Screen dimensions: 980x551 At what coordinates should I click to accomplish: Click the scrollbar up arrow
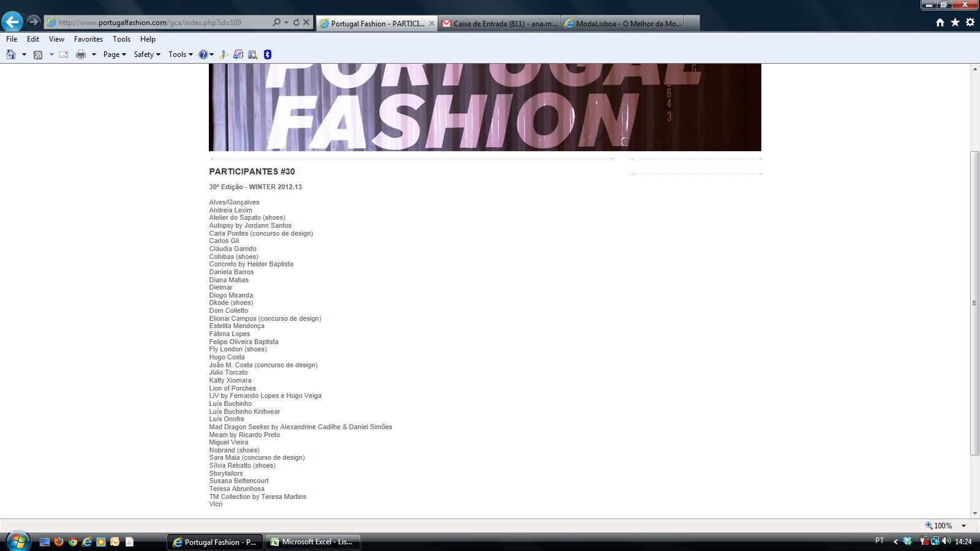click(x=974, y=69)
